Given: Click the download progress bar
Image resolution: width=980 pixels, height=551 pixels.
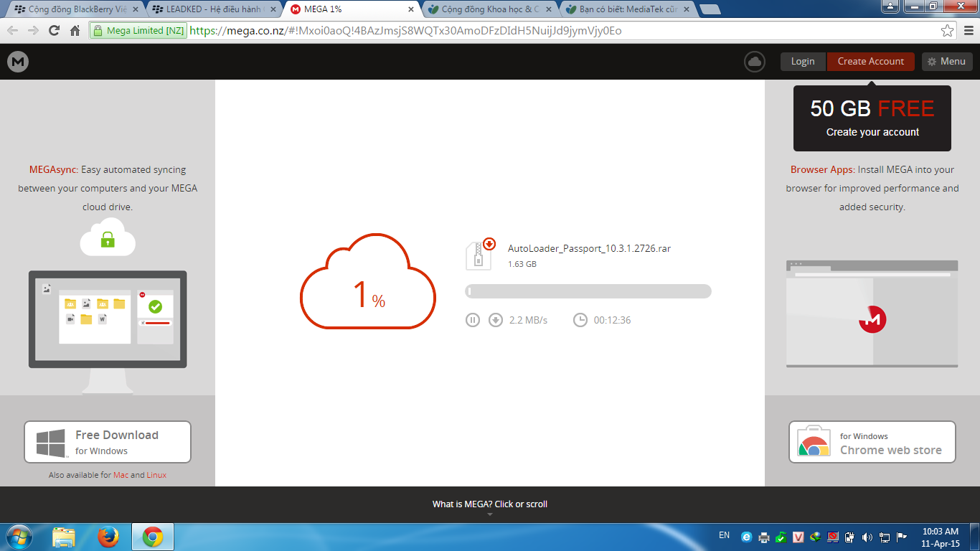Looking at the screenshot, I should pyautogui.click(x=588, y=291).
